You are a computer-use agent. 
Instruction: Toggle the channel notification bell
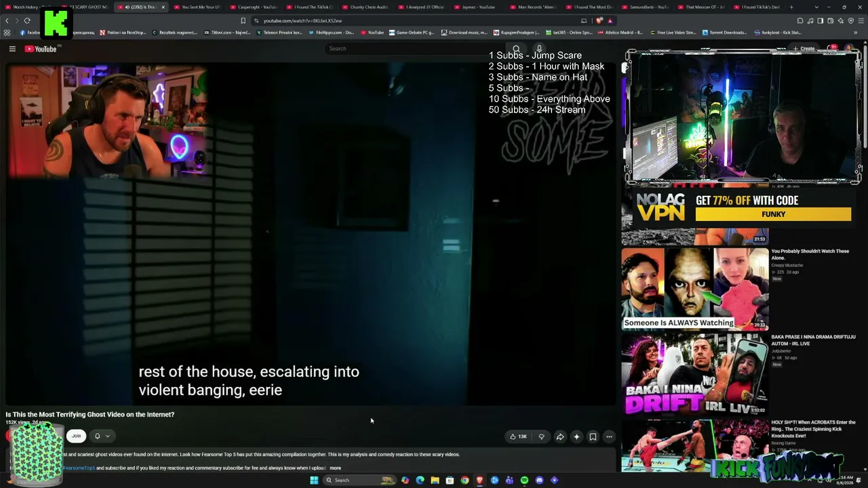click(97, 436)
